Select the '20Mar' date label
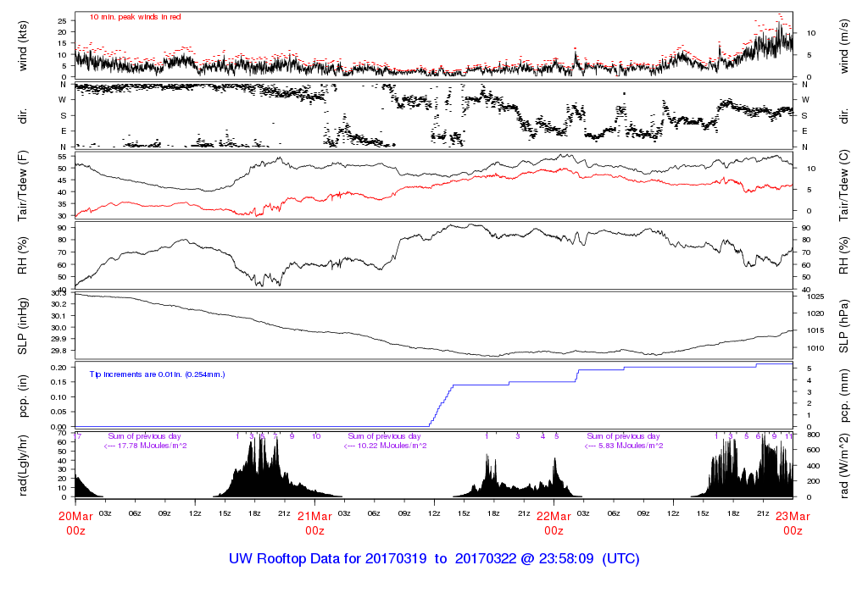868x593 pixels. (75, 516)
